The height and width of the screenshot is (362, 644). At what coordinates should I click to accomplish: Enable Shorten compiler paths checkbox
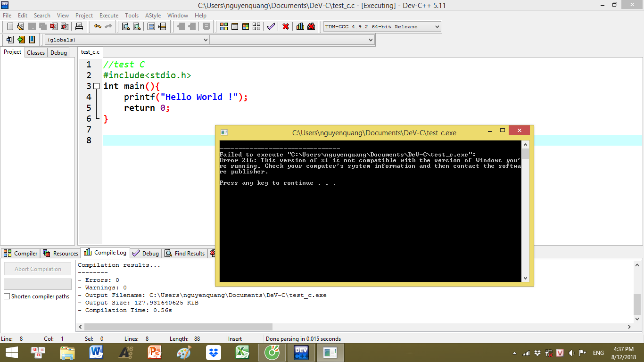7,296
